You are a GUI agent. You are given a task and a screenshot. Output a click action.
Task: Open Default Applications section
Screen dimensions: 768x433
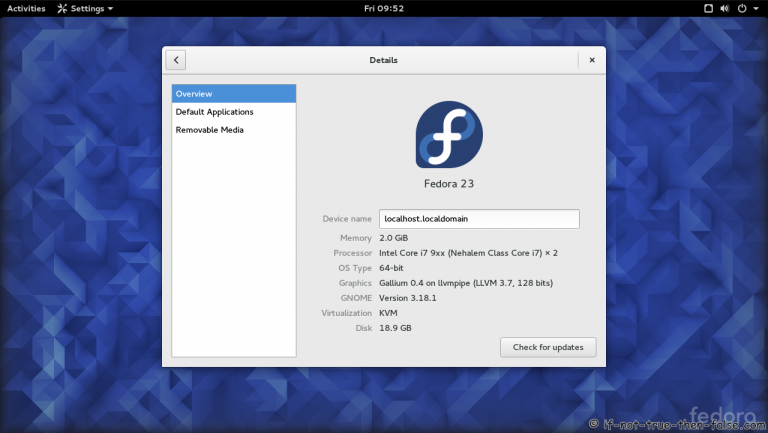pos(234,112)
